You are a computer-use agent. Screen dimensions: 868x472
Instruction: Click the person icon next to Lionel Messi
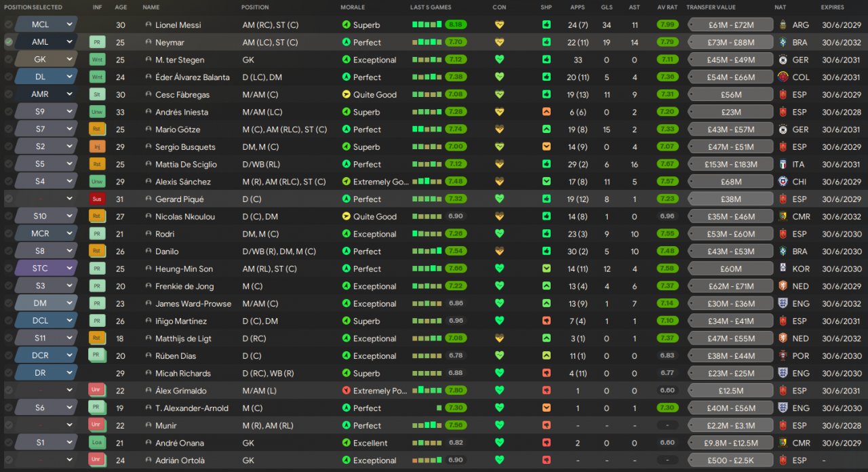(x=149, y=24)
